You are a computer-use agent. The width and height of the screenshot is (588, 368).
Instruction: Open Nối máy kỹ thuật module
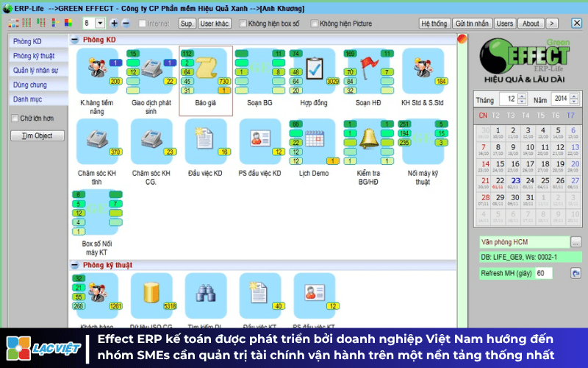423,141
